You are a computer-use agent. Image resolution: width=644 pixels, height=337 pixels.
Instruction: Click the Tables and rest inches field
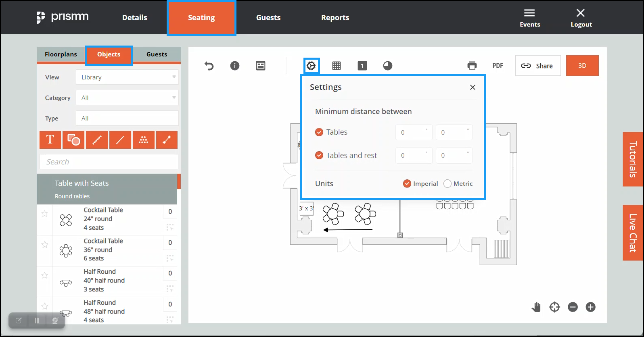click(x=454, y=156)
